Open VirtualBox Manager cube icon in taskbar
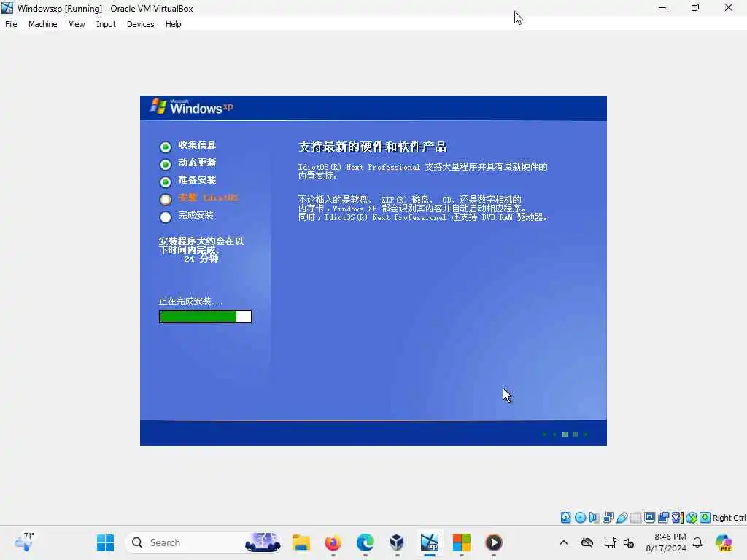 (x=397, y=542)
